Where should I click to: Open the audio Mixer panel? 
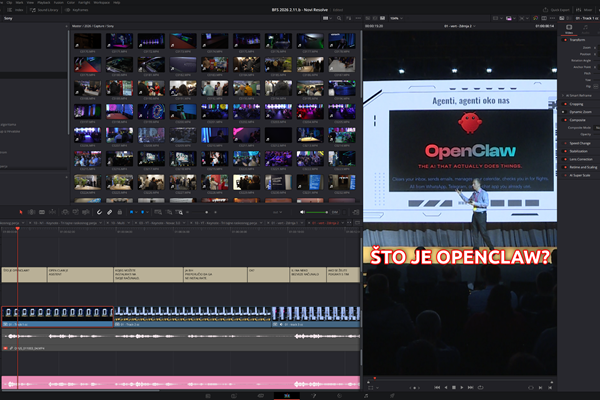click(584, 10)
